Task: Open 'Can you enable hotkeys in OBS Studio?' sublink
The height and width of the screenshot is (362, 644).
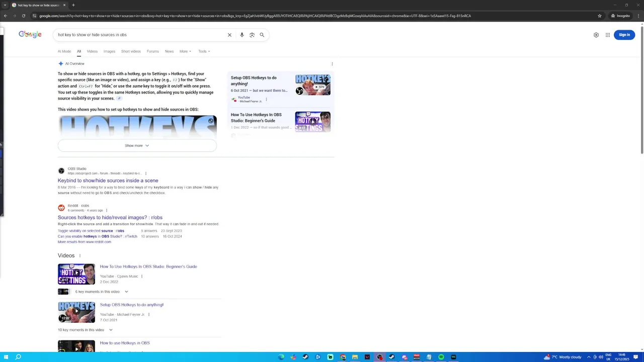Action: [x=97, y=236]
